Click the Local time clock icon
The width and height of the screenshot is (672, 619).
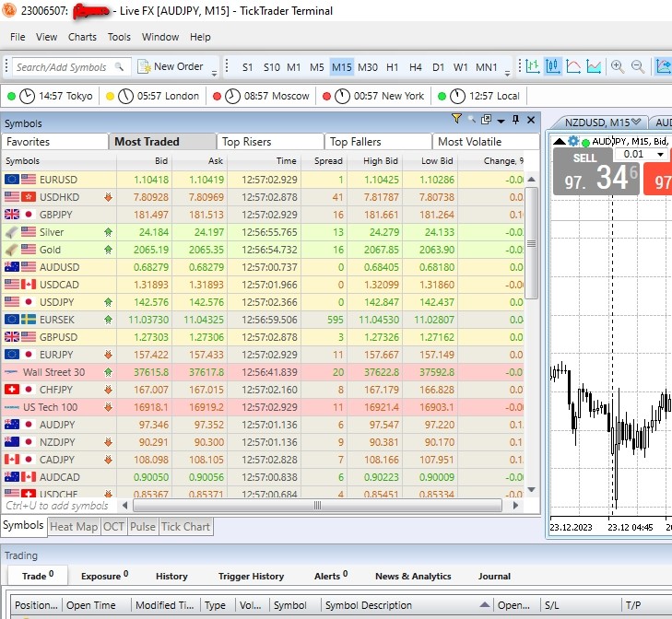point(457,96)
